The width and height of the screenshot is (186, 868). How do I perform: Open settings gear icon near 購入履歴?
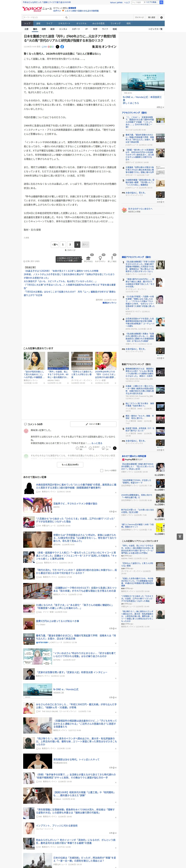161,17
